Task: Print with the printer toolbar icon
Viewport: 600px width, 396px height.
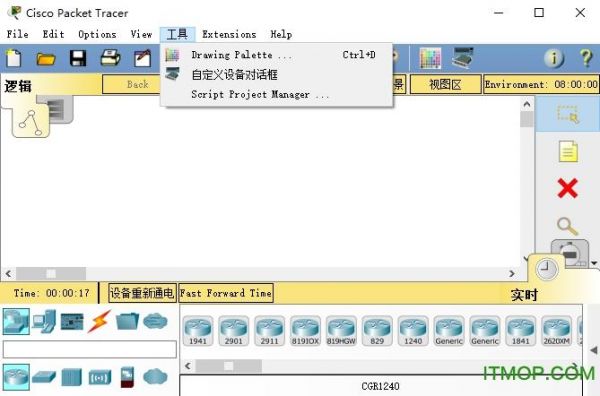Action: click(111, 58)
